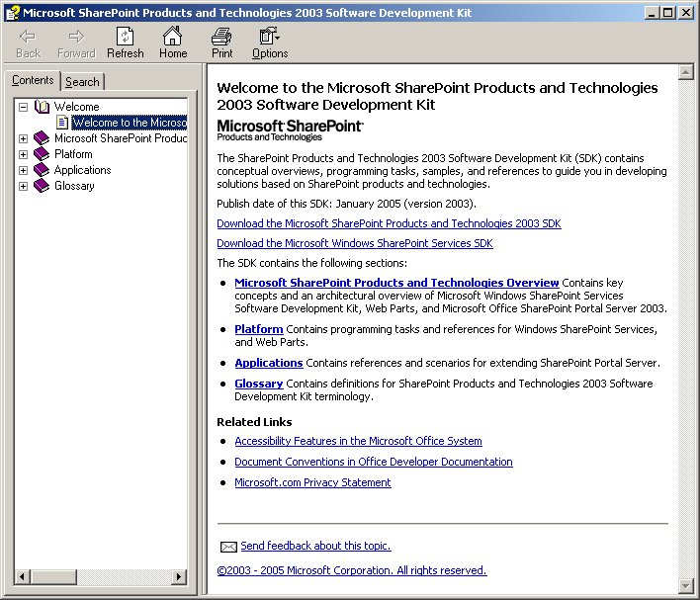700x600 pixels.
Task: Click the down arrow of the content scrollbar
Action: click(x=686, y=585)
